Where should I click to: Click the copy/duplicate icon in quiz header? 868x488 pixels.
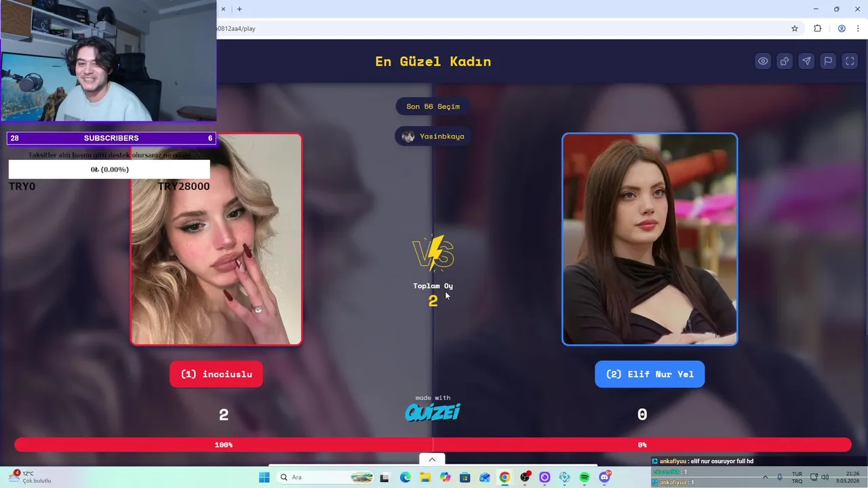(x=785, y=61)
